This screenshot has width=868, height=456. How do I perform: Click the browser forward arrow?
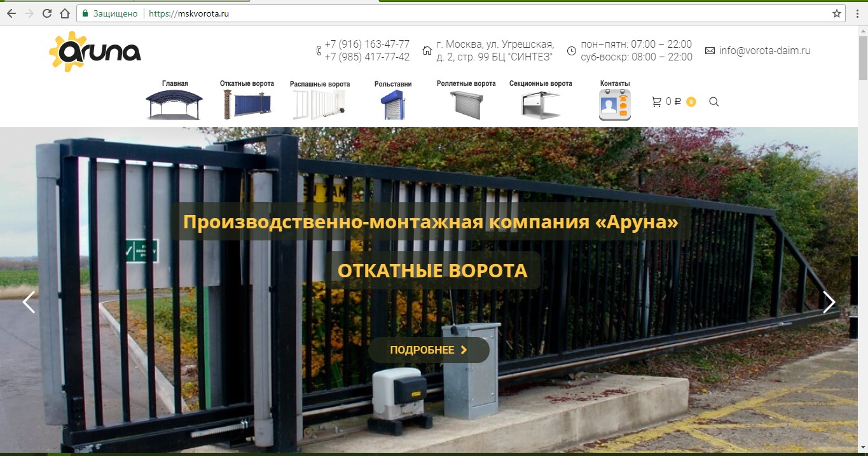(x=29, y=13)
